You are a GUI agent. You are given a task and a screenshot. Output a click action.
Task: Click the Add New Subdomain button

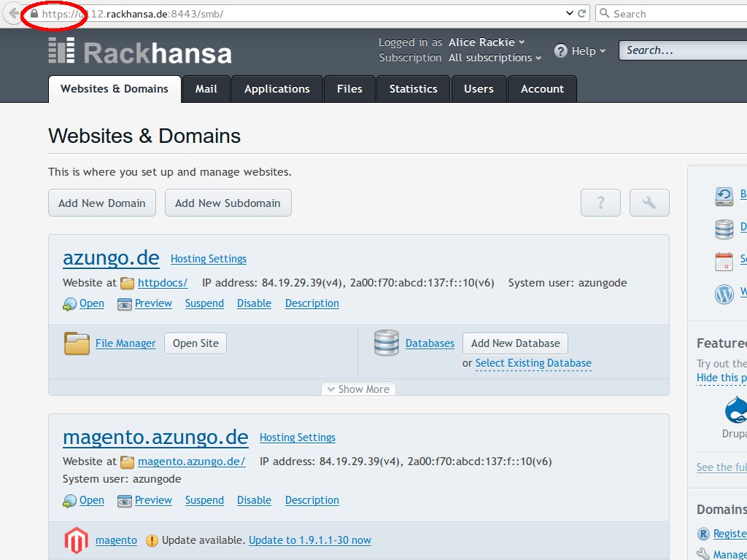pyautogui.click(x=228, y=203)
